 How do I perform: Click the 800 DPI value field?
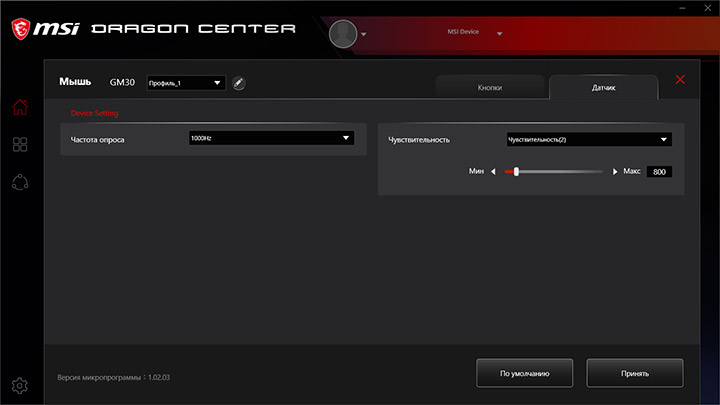(x=659, y=172)
